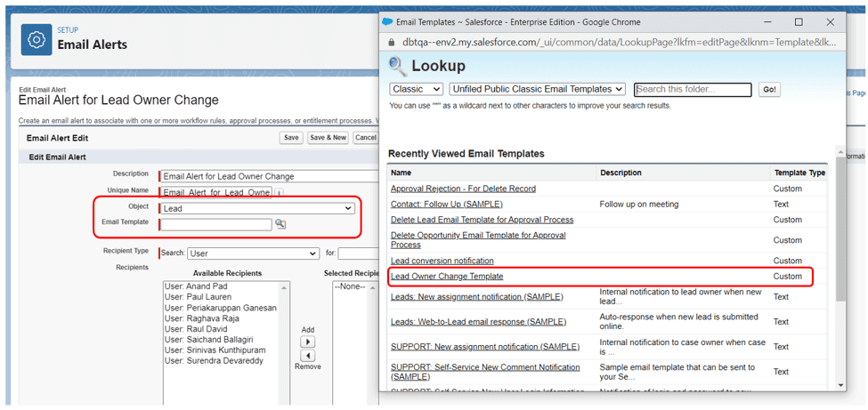This screenshot has width=868, height=410.
Task: Open Leads: New assignment notification (SAMPLE) link
Action: coord(476,296)
